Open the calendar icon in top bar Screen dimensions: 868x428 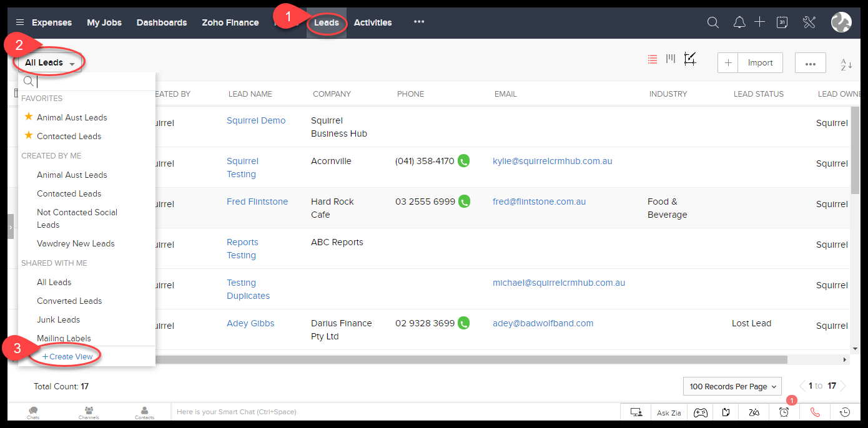(x=782, y=22)
